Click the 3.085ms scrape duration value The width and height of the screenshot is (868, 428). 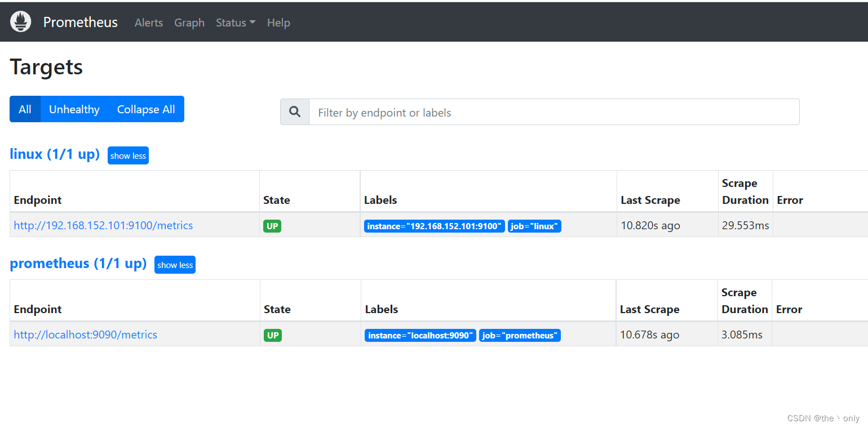click(742, 335)
